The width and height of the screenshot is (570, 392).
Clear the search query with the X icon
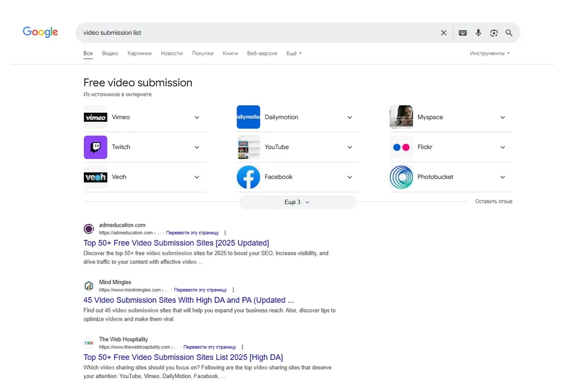point(444,33)
